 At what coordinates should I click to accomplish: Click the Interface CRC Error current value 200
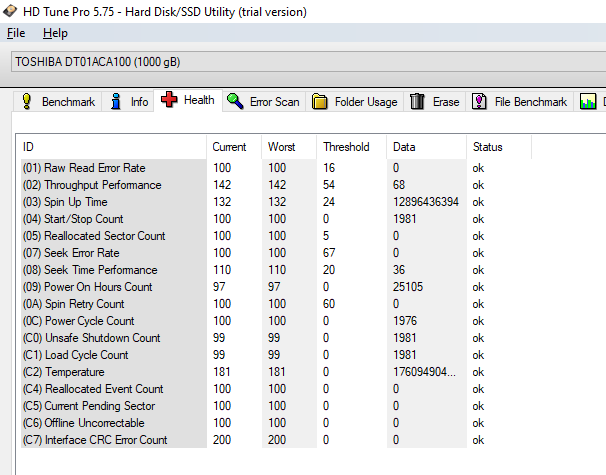point(222,440)
